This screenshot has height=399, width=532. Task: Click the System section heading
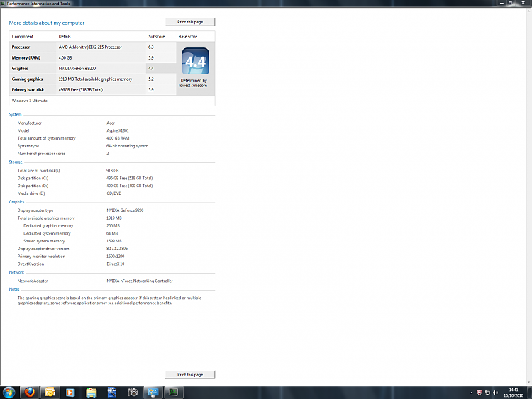click(15, 114)
